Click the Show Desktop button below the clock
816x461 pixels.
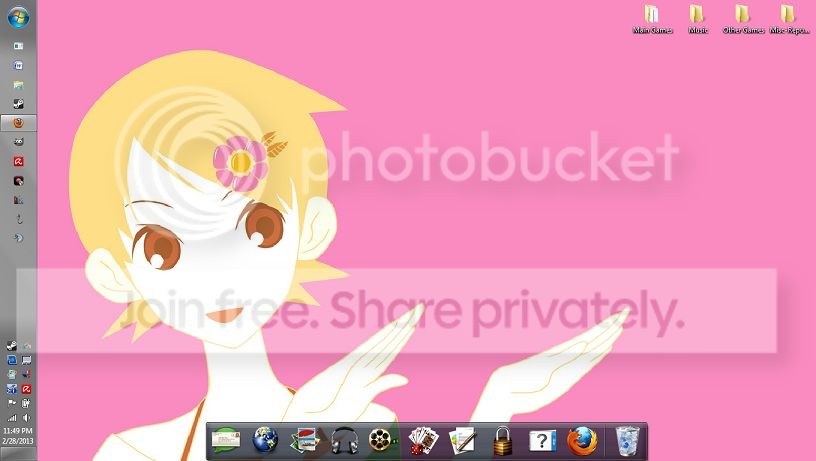coord(18,454)
